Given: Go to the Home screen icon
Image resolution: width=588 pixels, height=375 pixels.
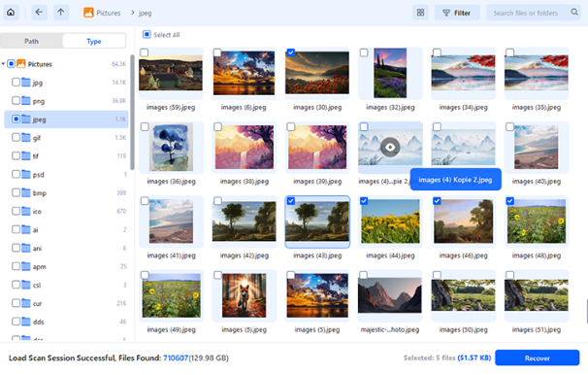Looking at the screenshot, I should 11,13.
